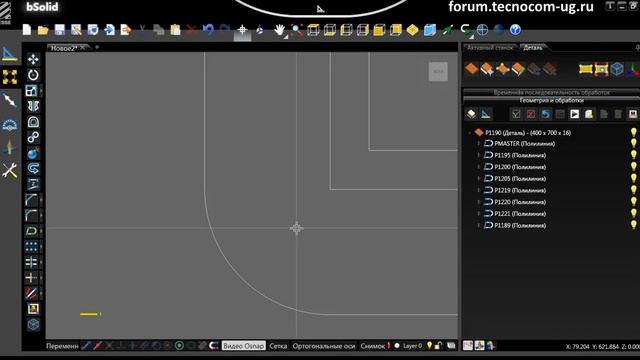Select the Rotate tool in the left toolbar
640x360 pixels.
(33, 75)
